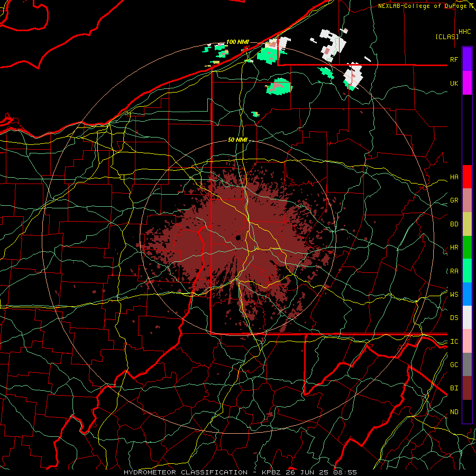Click the GC legend label
Image resolution: width=476 pixels, height=476 pixels.
454,365
